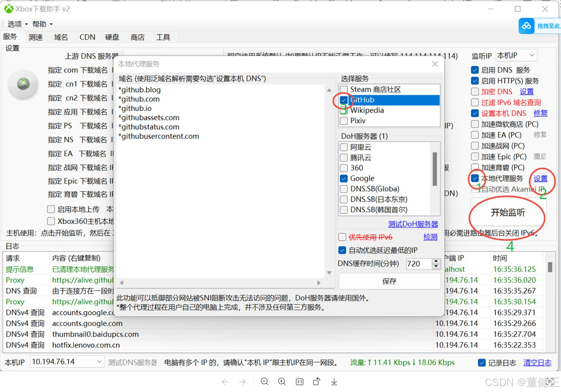Click the 测试DoH服务器 link
This screenshot has width=561, height=392.
tap(413, 224)
